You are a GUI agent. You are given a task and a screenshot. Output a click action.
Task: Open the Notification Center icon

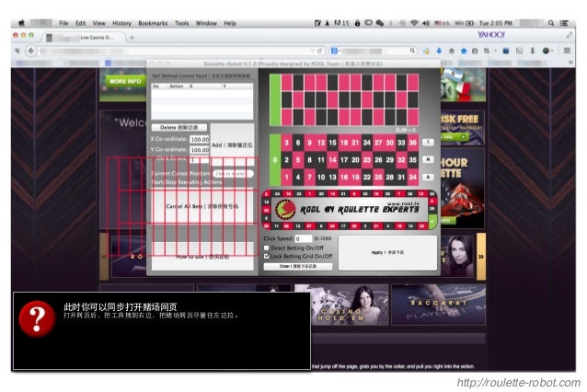564,23
